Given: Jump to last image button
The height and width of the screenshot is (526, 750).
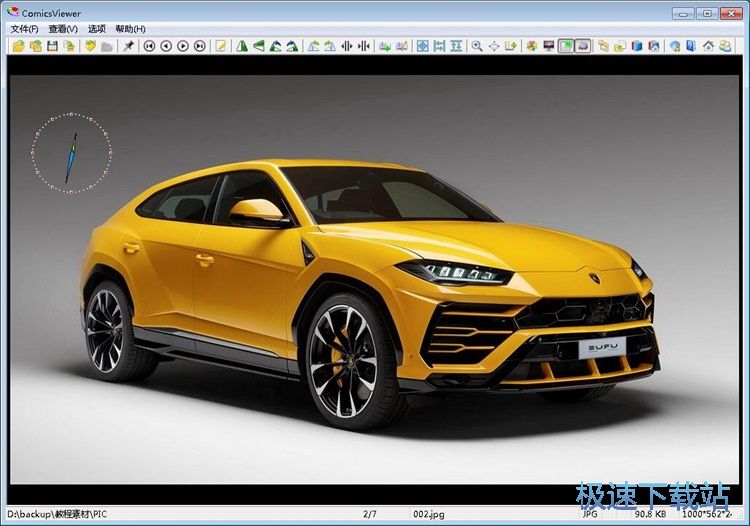Looking at the screenshot, I should (200, 46).
